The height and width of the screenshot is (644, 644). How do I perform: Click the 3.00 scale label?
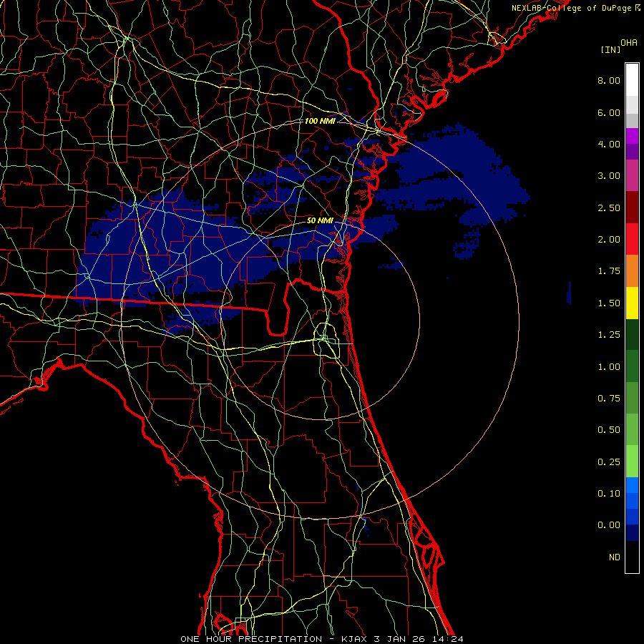609,176
